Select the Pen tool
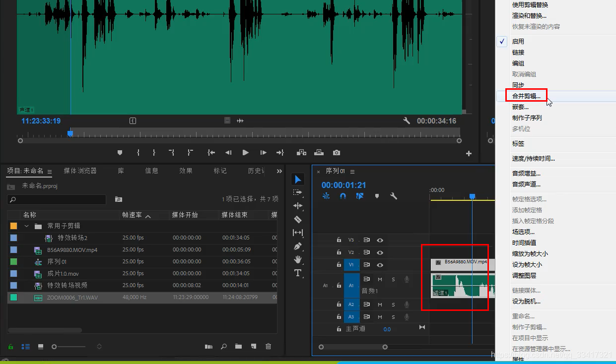 (298, 246)
